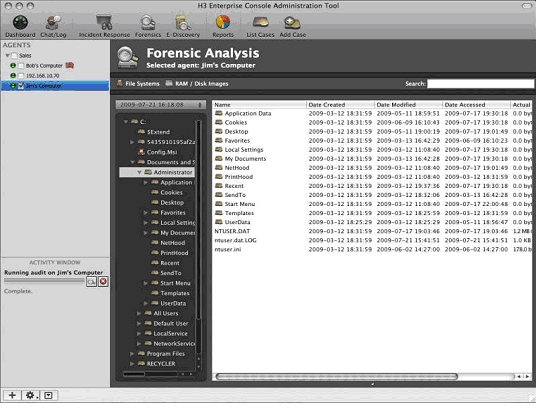Click the audit progress bar
536x418 pixels.
pyautogui.click(x=44, y=281)
